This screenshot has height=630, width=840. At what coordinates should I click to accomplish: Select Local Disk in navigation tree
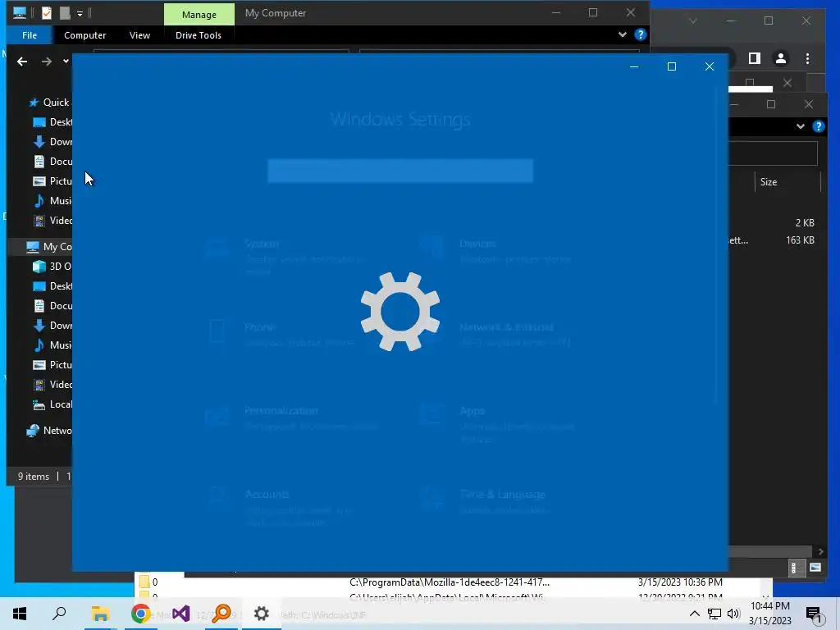tap(52, 404)
